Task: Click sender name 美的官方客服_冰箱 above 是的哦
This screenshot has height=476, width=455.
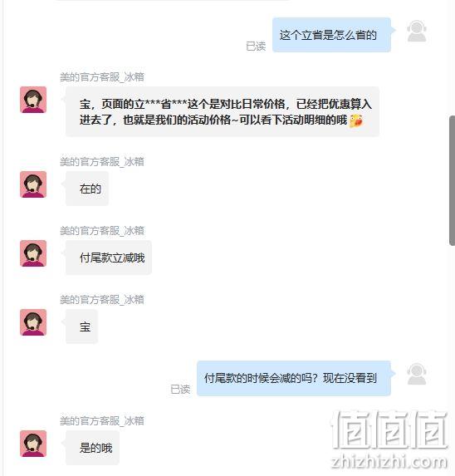Action: click(x=102, y=421)
